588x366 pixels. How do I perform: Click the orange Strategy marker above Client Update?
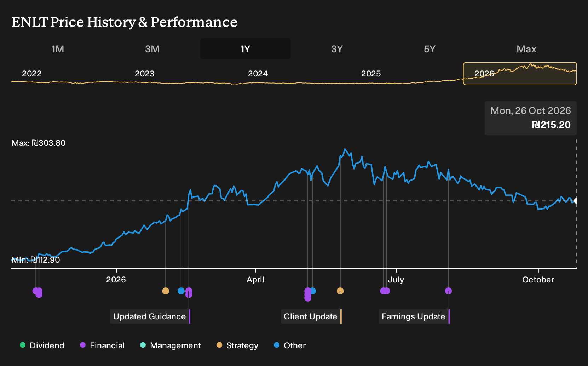coord(340,291)
